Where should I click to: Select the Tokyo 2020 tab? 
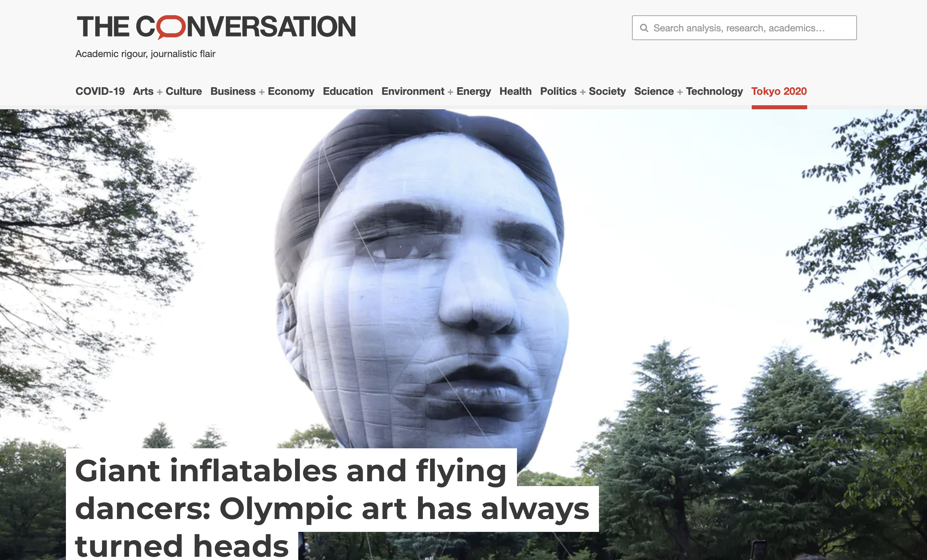[779, 91]
